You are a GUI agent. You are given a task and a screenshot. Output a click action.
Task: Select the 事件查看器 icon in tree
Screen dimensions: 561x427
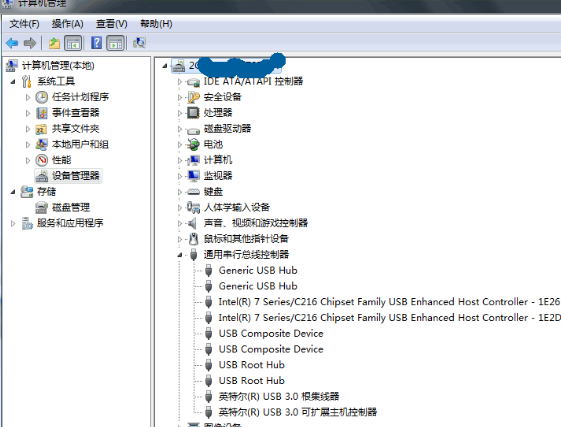[x=42, y=113]
